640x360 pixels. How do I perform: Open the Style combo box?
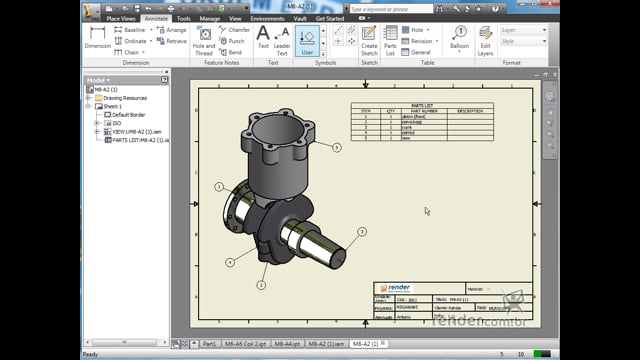click(523, 41)
